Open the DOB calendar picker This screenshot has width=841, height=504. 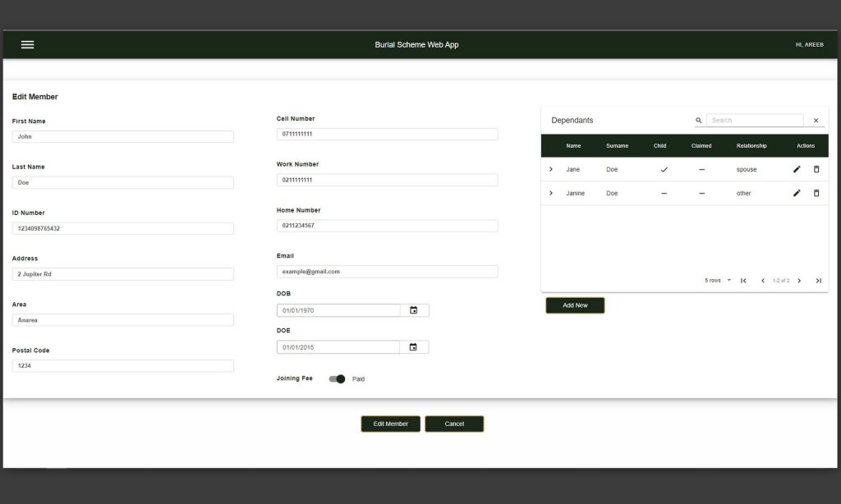pyautogui.click(x=414, y=310)
